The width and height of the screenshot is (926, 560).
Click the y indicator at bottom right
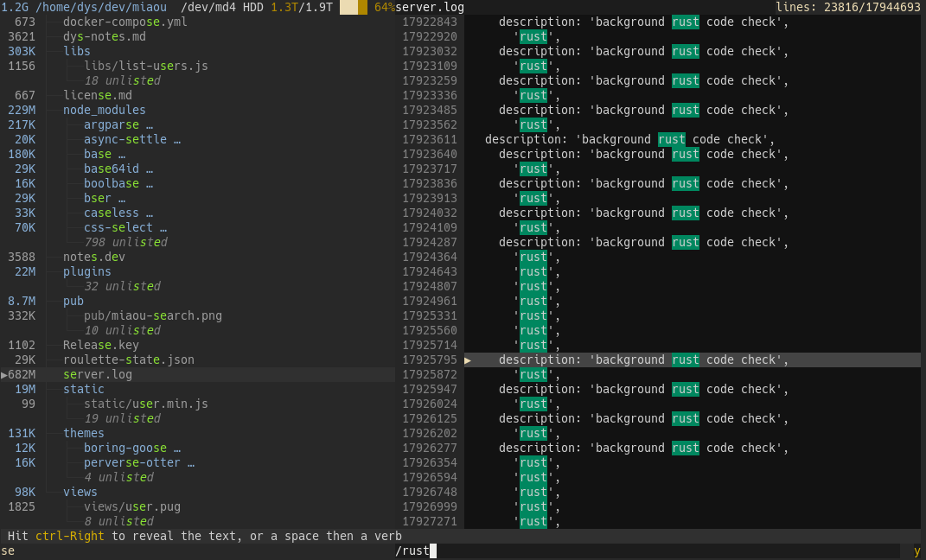(916, 550)
